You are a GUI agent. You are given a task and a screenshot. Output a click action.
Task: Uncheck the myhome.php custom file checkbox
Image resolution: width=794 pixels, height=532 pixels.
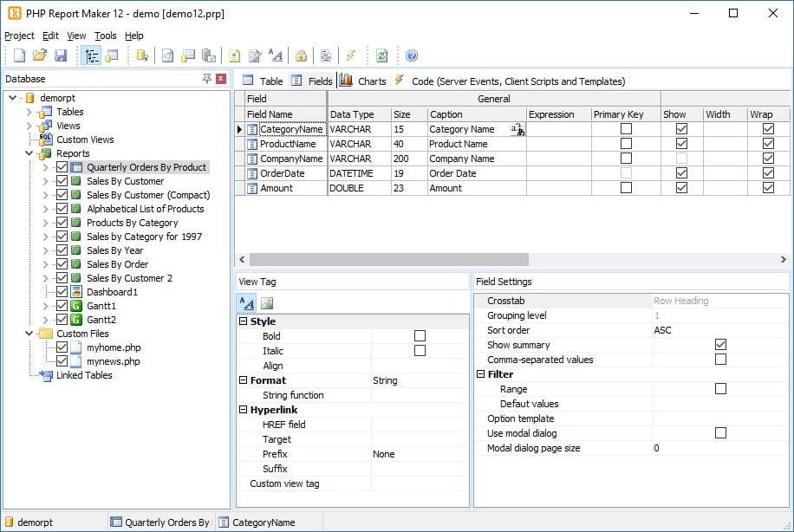(x=62, y=347)
